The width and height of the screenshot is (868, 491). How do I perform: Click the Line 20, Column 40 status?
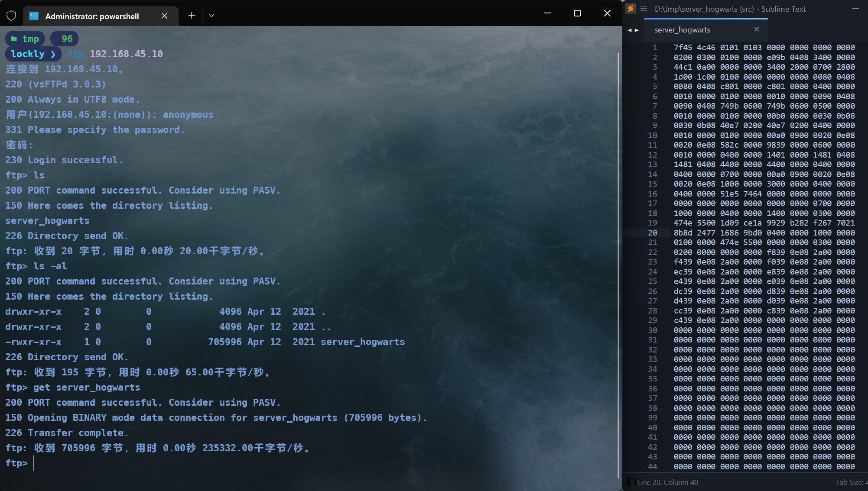pyautogui.click(x=668, y=482)
